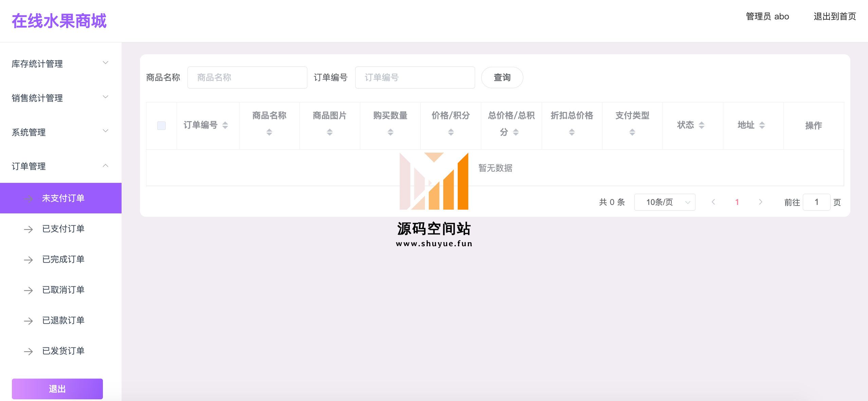
Task: Click 暂无数据 empty table text
Action: click(495, 168)
